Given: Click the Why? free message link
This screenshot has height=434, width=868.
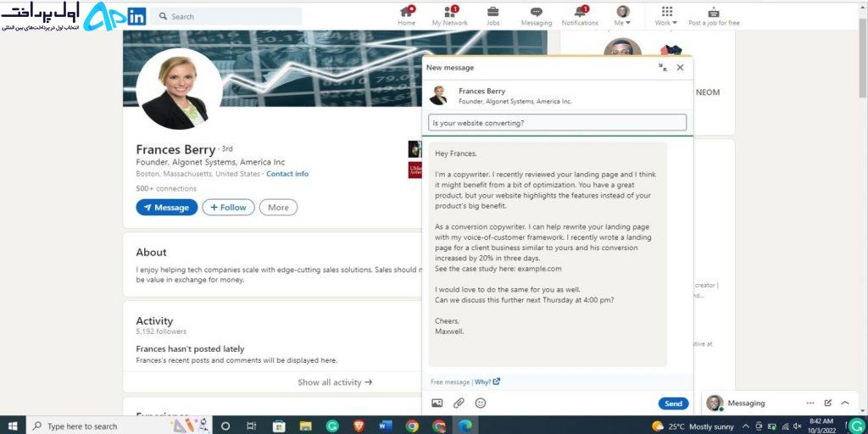Looking at the screenshot, I should point(487,381).
